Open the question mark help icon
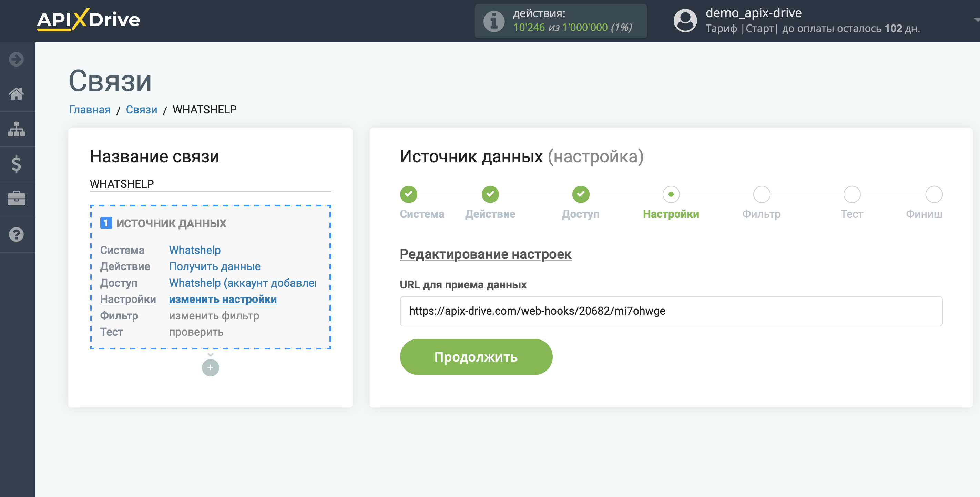The image size is (980, 497). [x=16, y=234]
